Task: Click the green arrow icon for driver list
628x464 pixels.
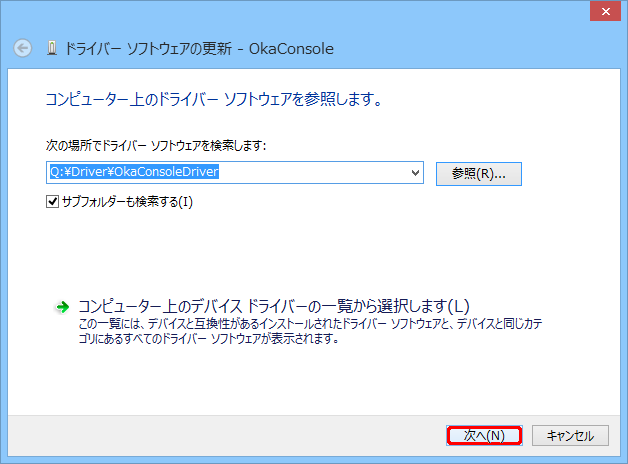Action: tap(62, 307)
